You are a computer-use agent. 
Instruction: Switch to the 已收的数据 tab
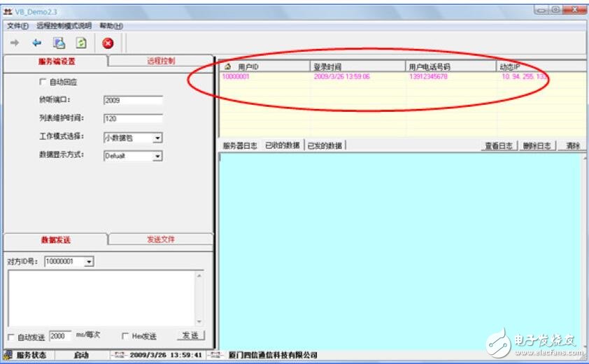[x=283, y=145]
